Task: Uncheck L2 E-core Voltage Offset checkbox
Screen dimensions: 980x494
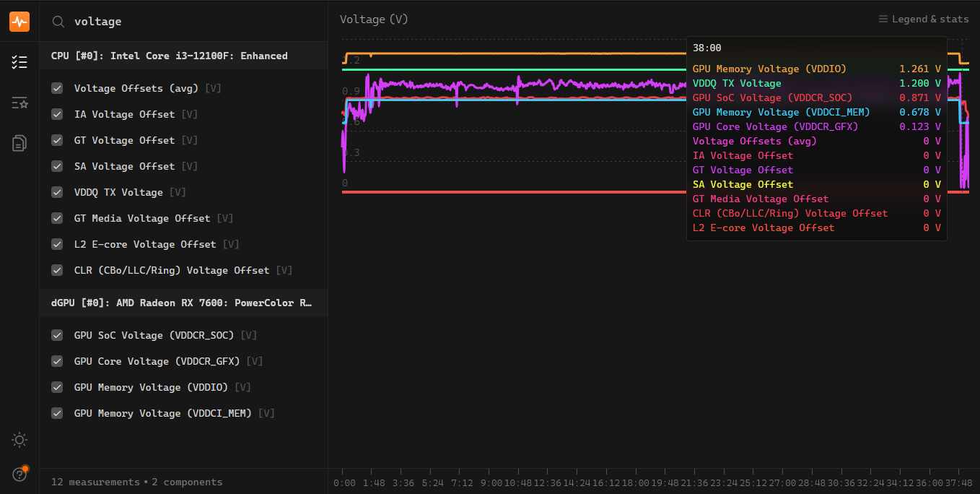Action: (57, 244)
